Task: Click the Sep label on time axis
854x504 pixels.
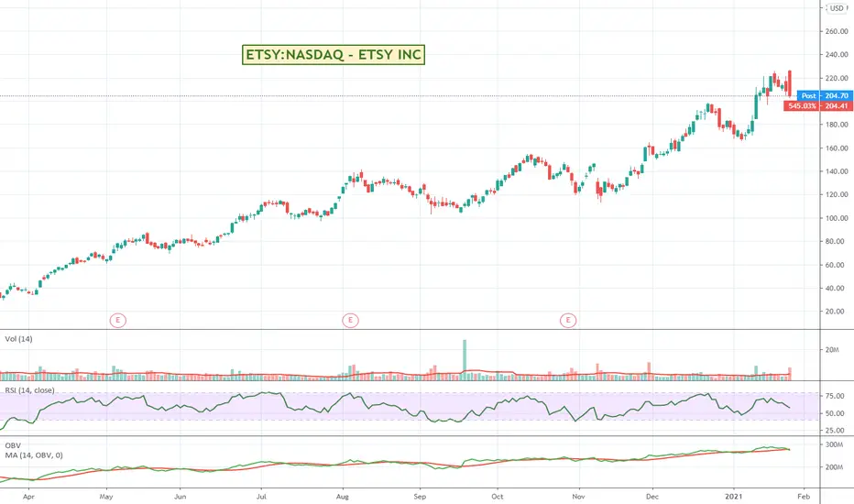Action: tap(420, 497)
